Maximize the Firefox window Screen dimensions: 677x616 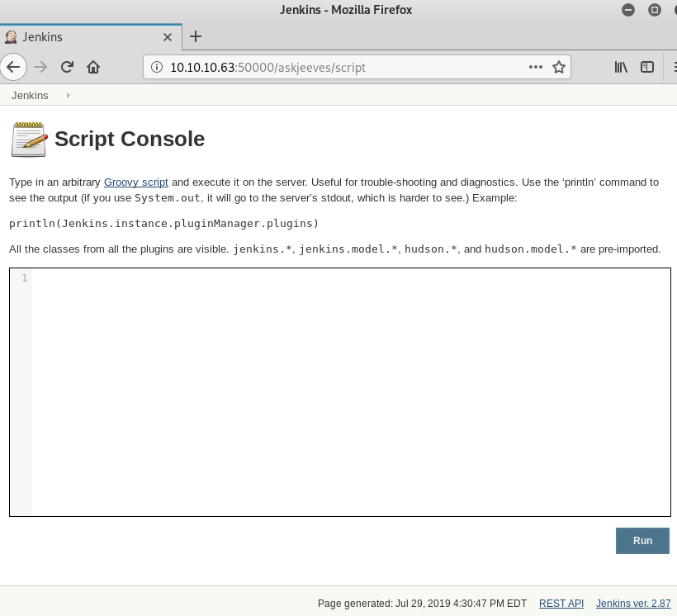[x=655, y=10]
